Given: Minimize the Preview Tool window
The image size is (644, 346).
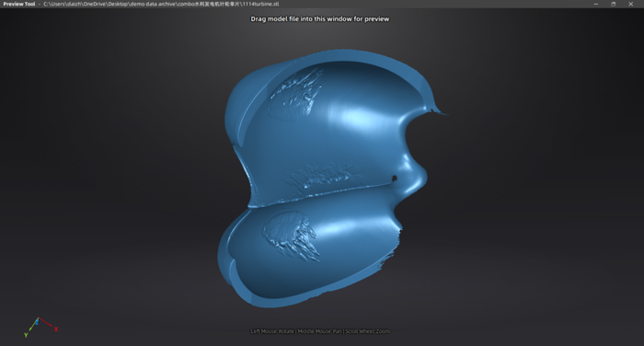Looking at the screenshot, I should pyautogui.click(x=596, y=4).
